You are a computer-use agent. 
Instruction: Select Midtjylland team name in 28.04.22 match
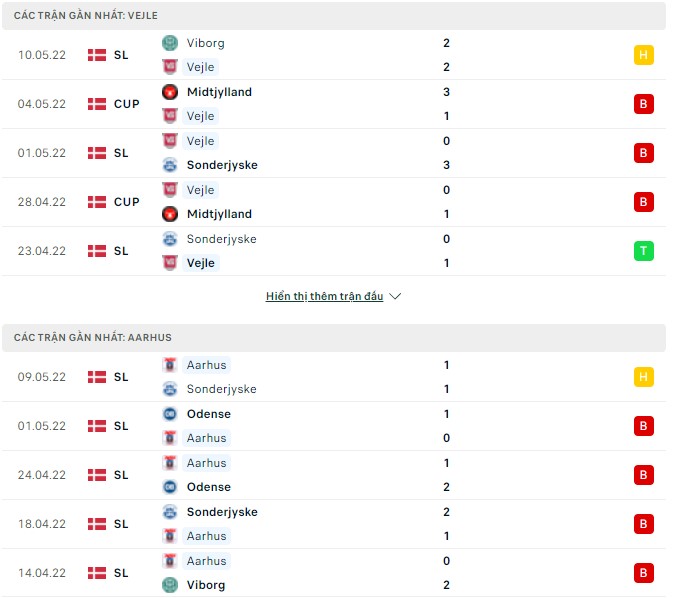[x=219, y=214]
